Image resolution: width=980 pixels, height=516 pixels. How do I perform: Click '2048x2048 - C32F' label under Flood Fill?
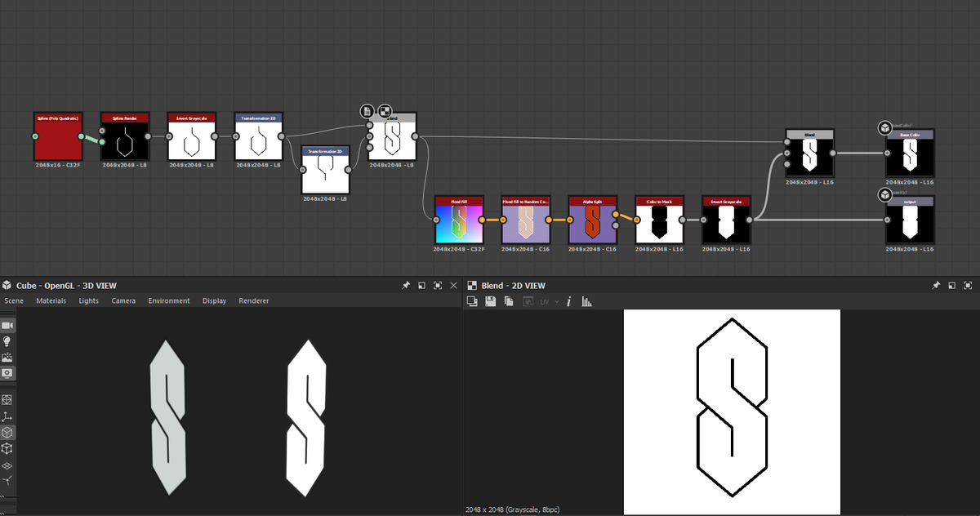tap(459, 248)
